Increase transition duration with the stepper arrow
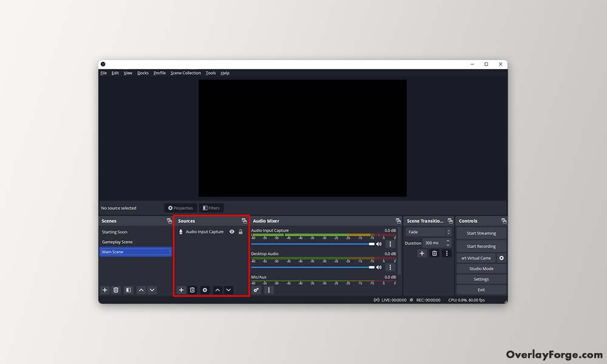 (447, 241)
